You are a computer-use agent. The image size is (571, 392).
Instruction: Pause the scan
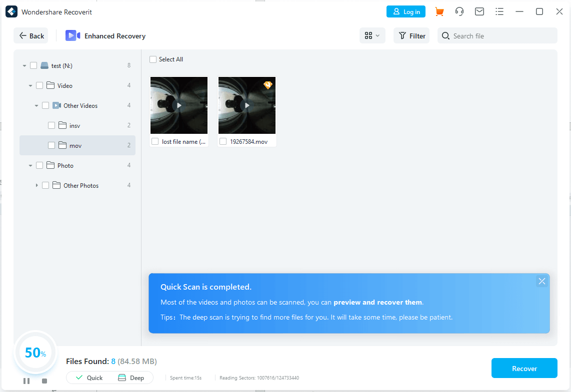(26, 381)
